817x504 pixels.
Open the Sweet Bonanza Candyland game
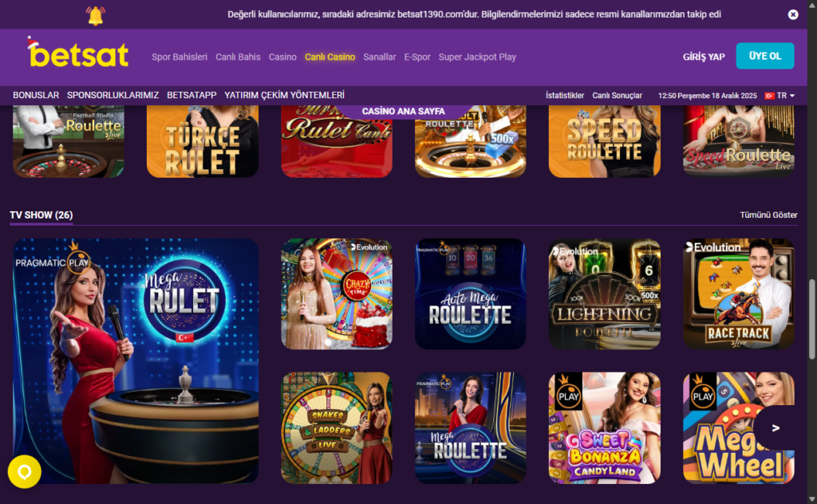pyautogui.click(x=605, y=428)
